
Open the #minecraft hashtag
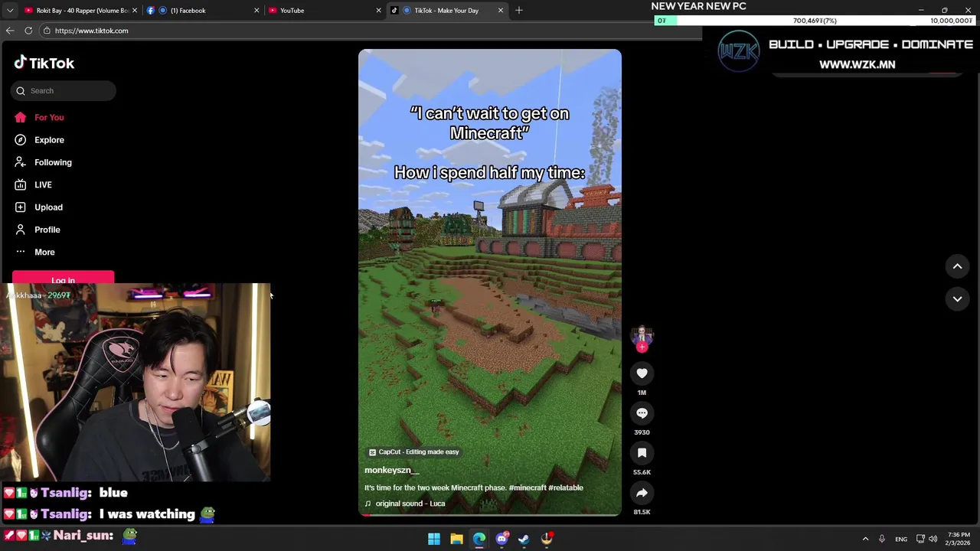point(528,487)
